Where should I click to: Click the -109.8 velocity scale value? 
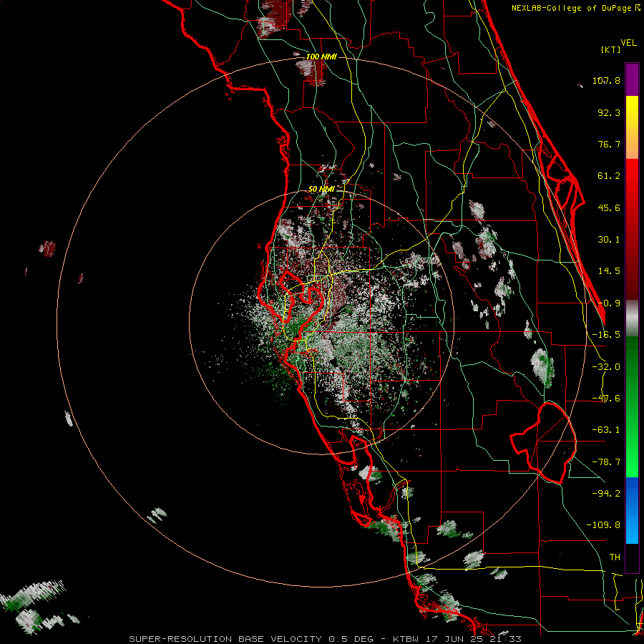pos(603,525)
